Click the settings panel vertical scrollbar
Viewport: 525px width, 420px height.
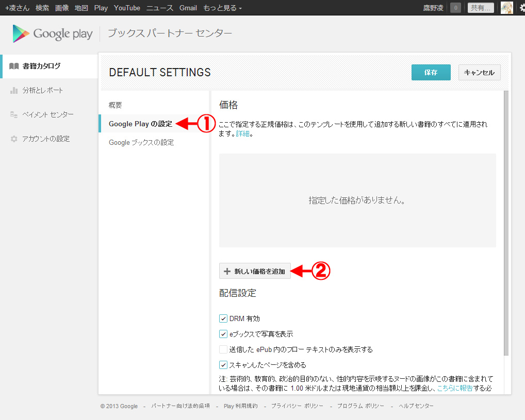506,223
